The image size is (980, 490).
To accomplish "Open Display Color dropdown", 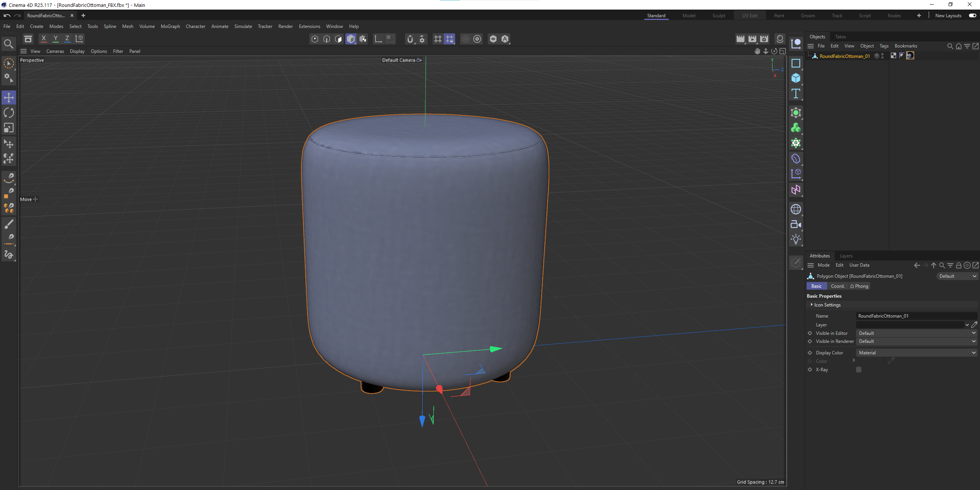I will coord(916,353).
